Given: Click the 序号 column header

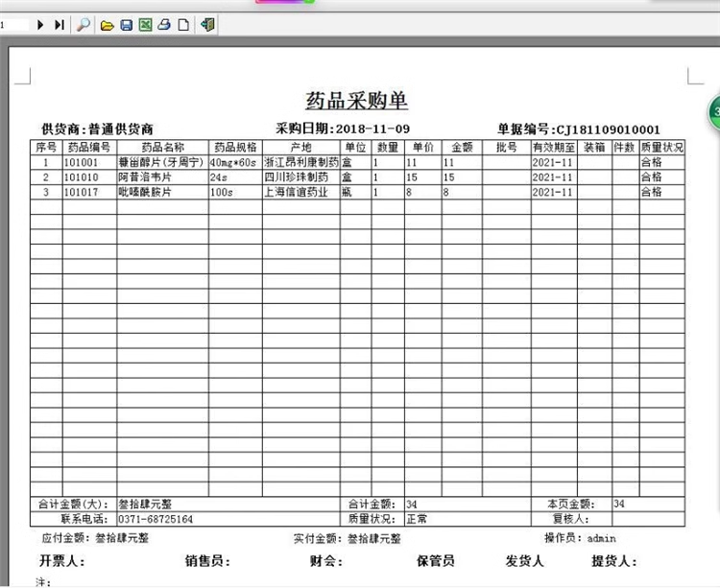Looking at the screenshot, I should [46, 147].
